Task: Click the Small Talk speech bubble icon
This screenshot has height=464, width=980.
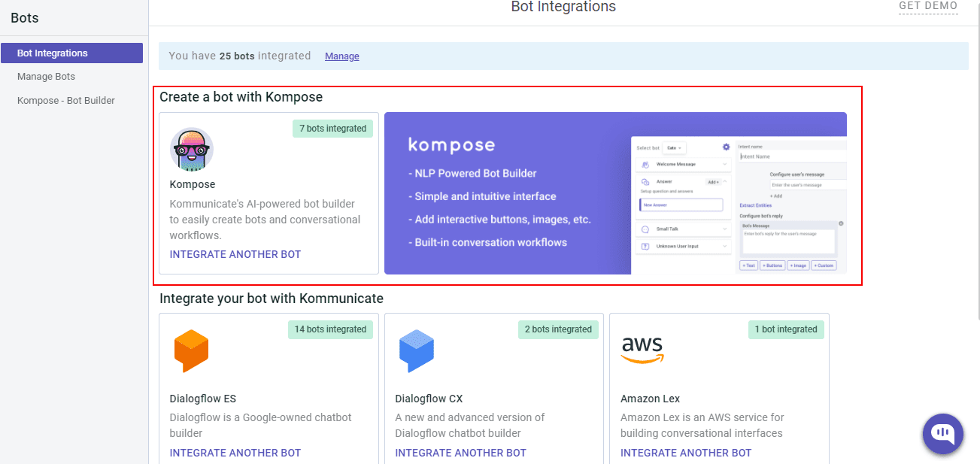Action: [645, 229]
